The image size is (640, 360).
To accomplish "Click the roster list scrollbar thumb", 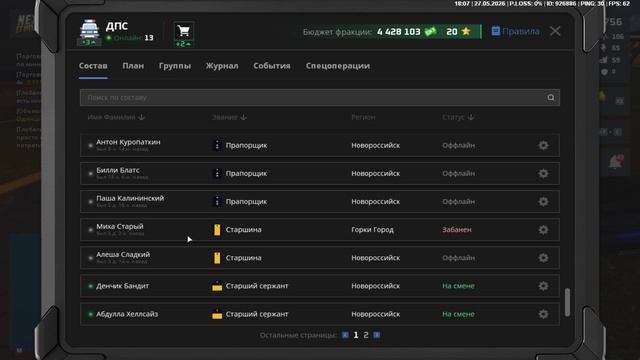I will click(x=567, y=302).
